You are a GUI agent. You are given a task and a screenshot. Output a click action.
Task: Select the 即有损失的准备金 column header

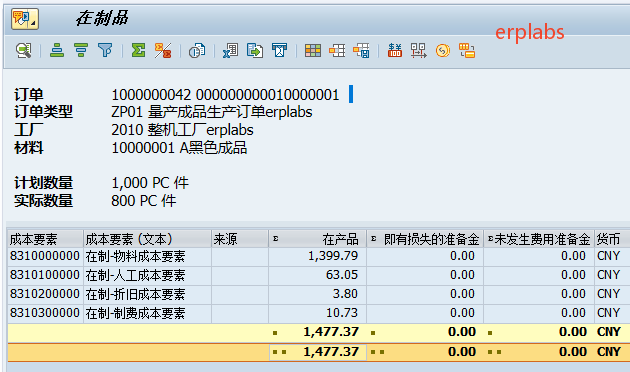click(425, 239)
